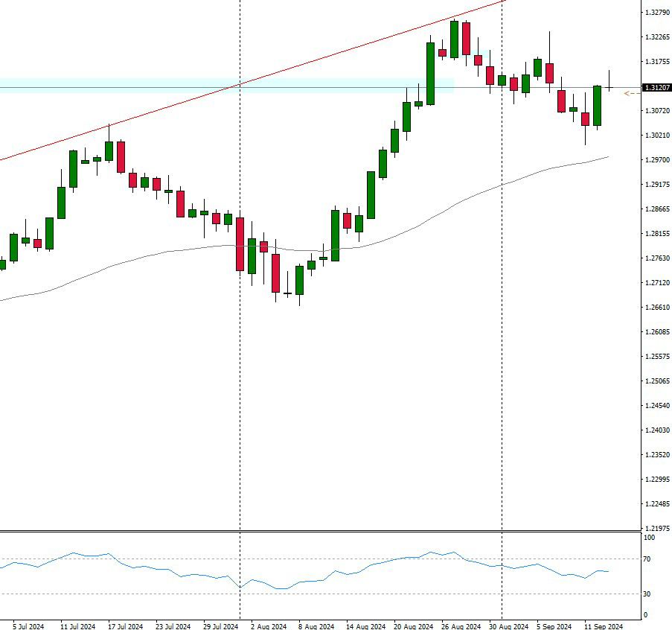Image resolution: width=672 pixels, height=630 pixels.
Task: Click the RSI 70 level label
Action: tap(649, 559)
